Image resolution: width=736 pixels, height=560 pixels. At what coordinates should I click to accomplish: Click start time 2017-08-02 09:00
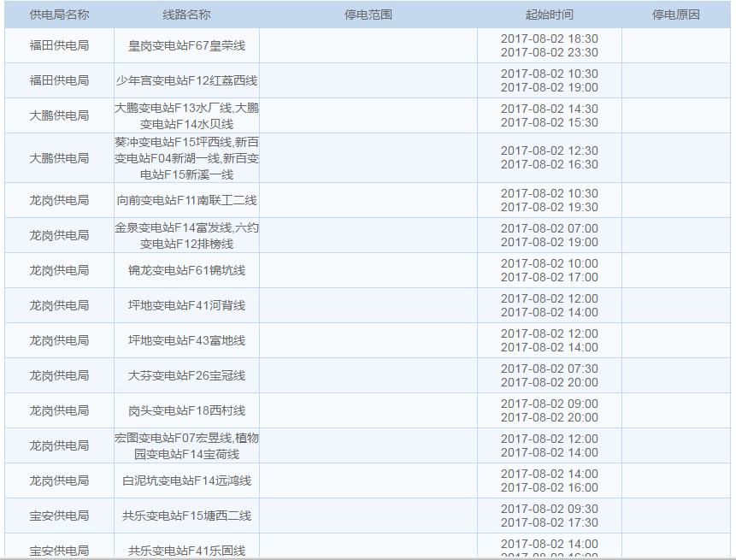[x=550, y=404]
